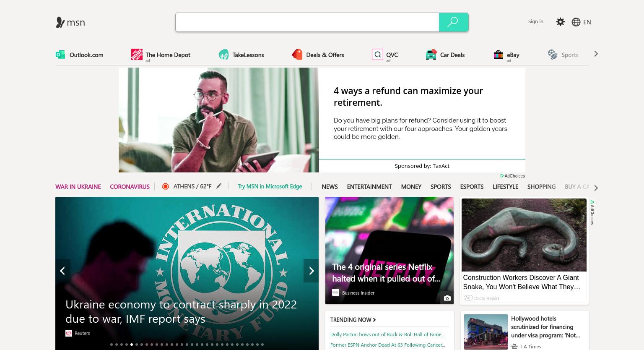
Task: Open the Netflix story photo gallery camera icon
Action: click(x=447, y=298)
